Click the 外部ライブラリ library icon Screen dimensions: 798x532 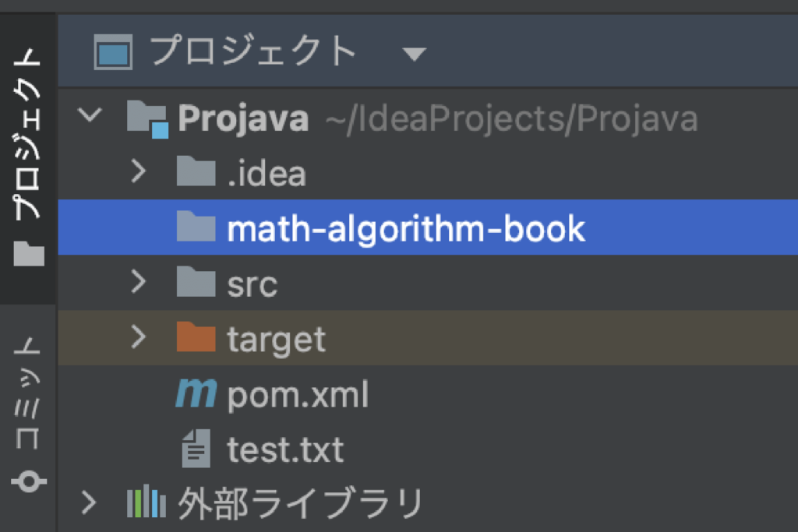point(147,503)
